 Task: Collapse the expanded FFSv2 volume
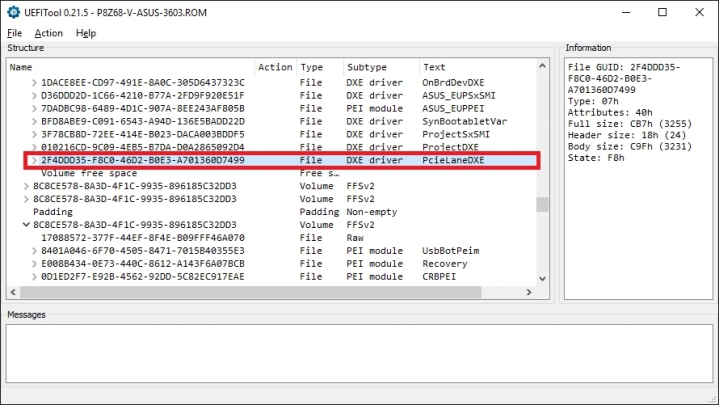coord(26,225)
